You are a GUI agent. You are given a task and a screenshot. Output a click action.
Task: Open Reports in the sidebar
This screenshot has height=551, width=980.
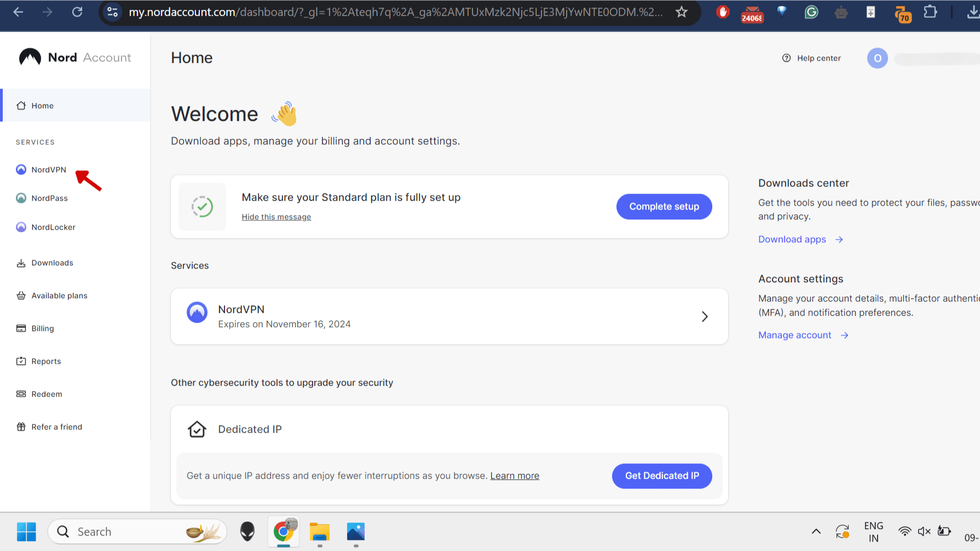(38, 361)
